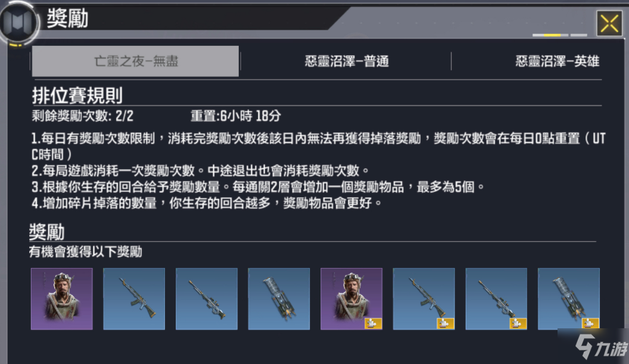The width and height of the screenshot is (629, 364).
Task: Click the 排位賽規則 heading
Action: point(77,95)
